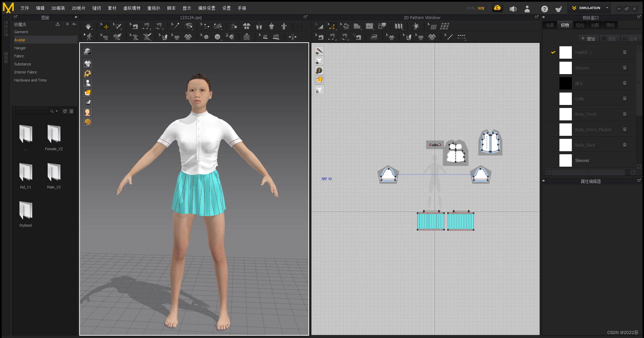Toggle pattern visibility in 2D window

tap(319, 61)
